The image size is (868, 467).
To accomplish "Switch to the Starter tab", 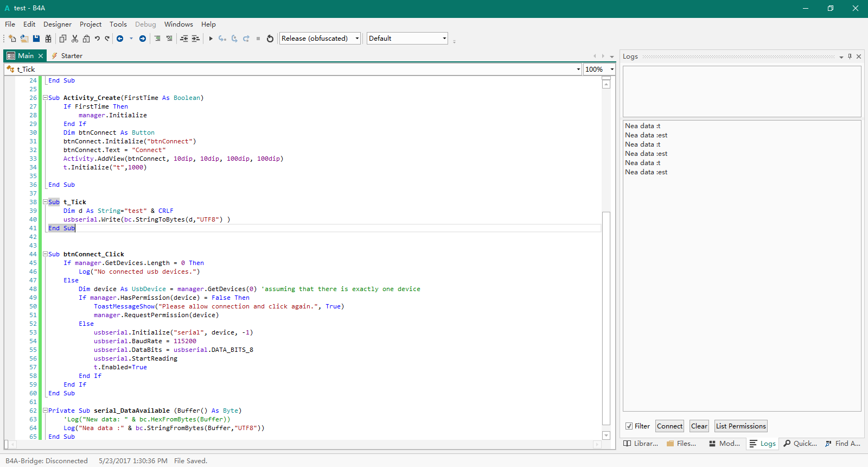I will 71,56.
